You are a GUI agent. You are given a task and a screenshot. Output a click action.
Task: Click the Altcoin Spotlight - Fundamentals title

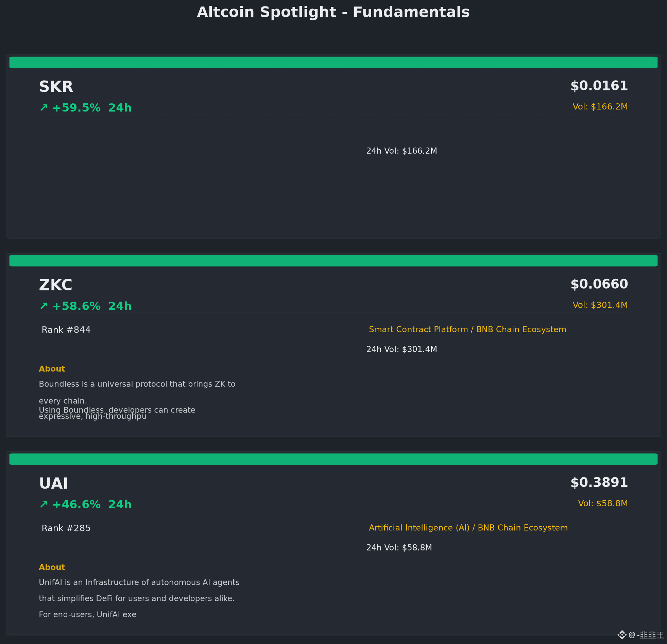tap(333, 12)
